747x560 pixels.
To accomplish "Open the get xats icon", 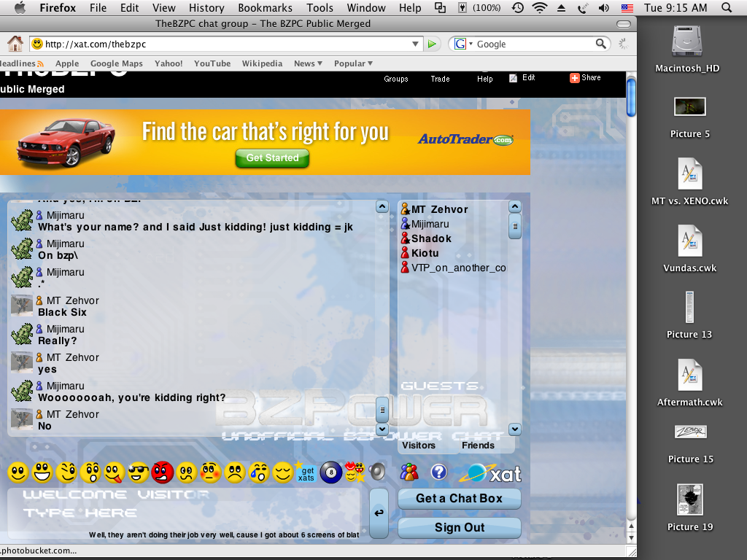I will [306, 472].
